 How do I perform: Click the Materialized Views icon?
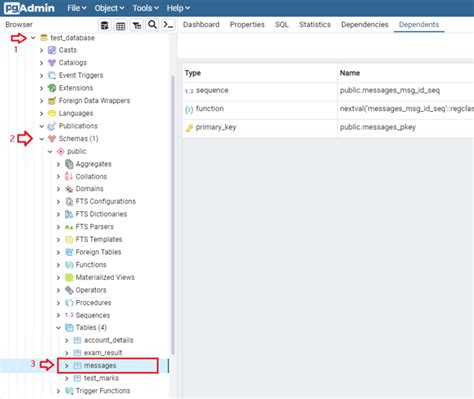(69, 277)
